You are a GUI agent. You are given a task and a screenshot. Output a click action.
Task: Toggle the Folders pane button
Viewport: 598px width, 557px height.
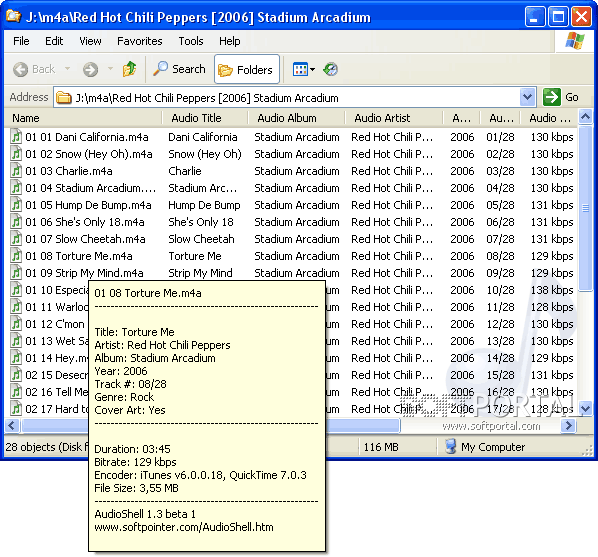coord(247,69)
